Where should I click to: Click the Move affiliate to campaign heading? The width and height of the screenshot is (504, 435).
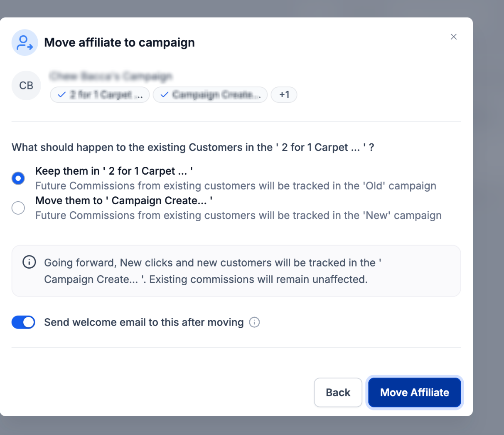pos(119,42)
